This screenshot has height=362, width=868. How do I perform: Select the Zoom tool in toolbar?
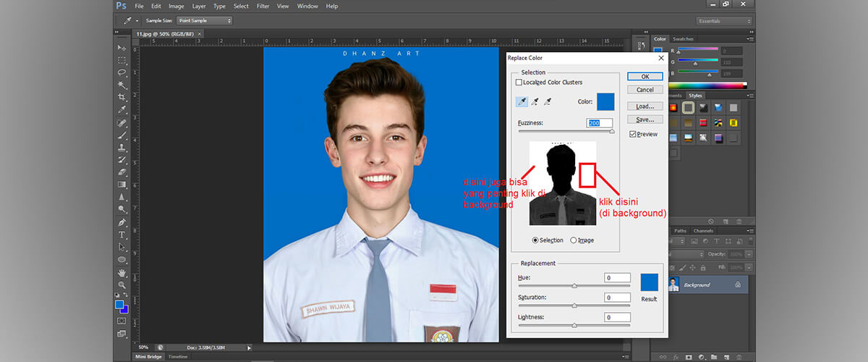point(122,285)
